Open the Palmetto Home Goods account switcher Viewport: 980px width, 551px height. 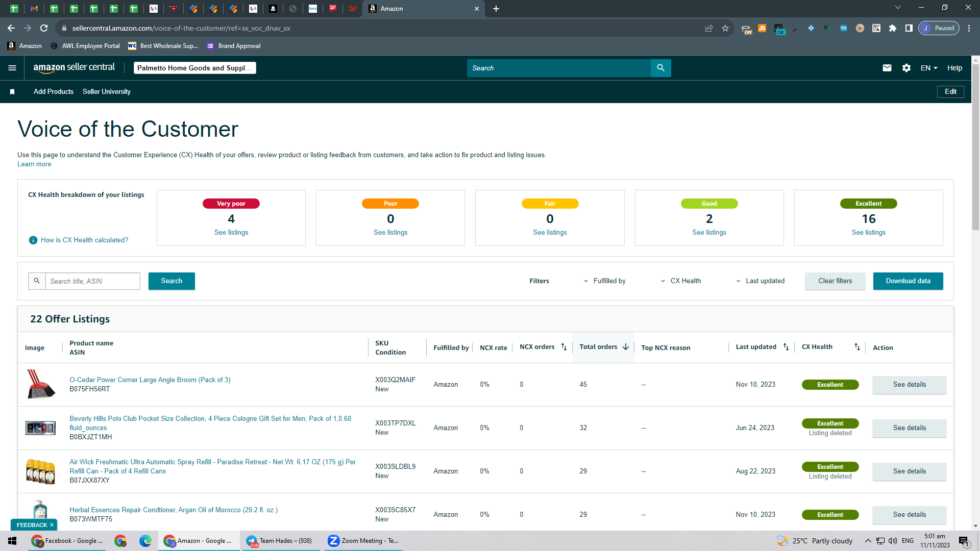point(194,68)
